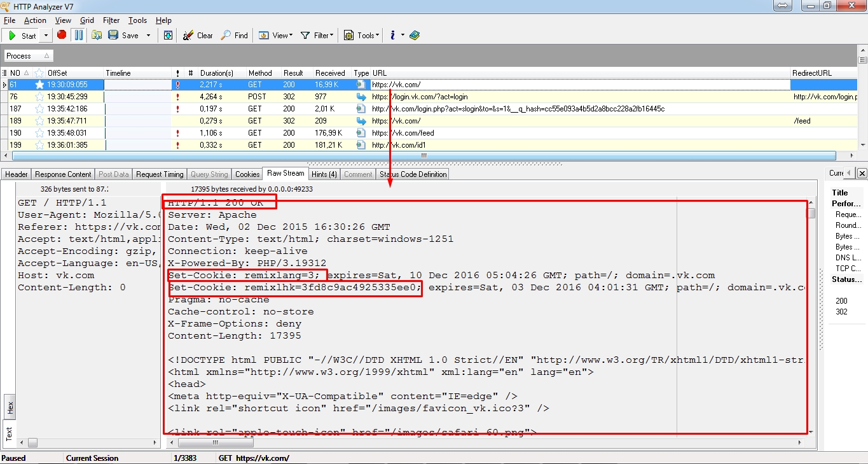Click the help book icon in toolbar
This screenshot has width=868, height=464.
tap(415, 35)
